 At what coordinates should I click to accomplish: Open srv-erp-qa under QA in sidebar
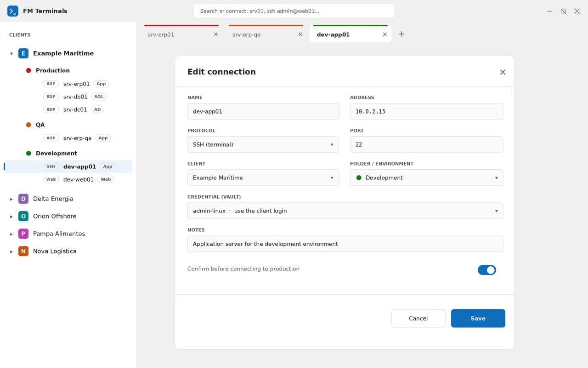(x=68, y=138)
